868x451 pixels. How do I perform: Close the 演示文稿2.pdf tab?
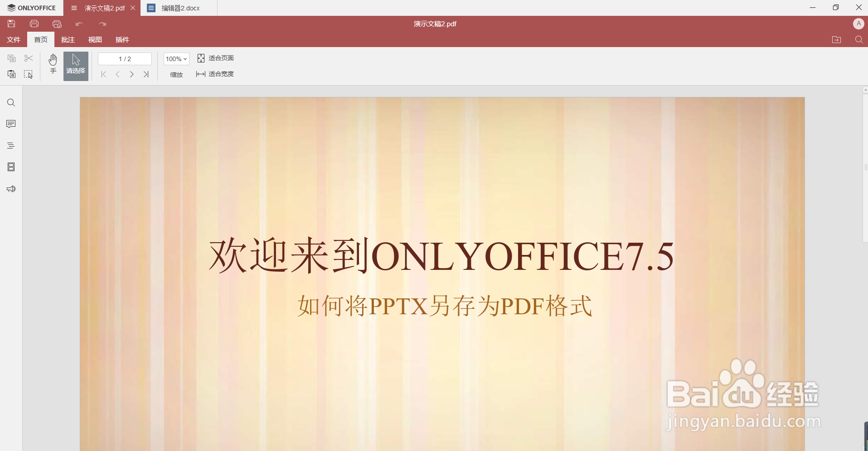[x=133, y=8]
